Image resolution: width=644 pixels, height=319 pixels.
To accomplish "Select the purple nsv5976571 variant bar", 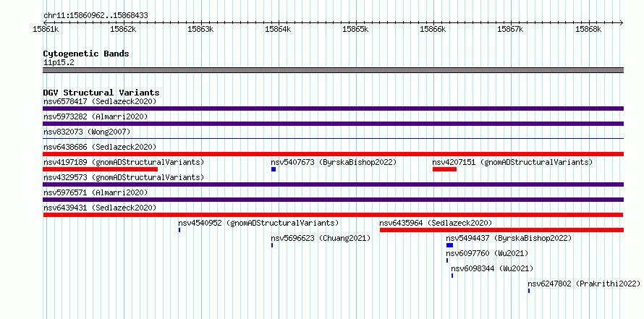I will 333,200.
